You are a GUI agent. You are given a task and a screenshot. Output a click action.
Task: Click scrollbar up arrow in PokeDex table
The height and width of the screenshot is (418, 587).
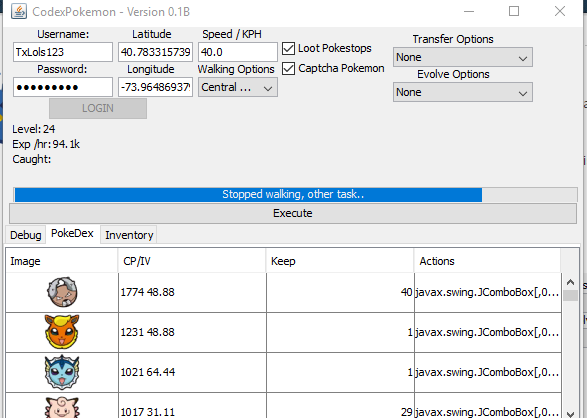[x=570, y=282]
